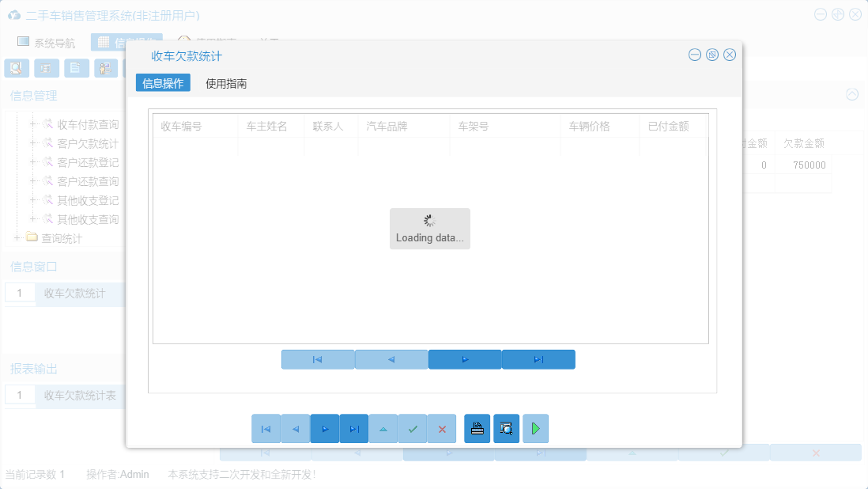Screen dimensions: 868x489
Task: Select the magnifier search icon on the left toolbar
Action: 16,68
